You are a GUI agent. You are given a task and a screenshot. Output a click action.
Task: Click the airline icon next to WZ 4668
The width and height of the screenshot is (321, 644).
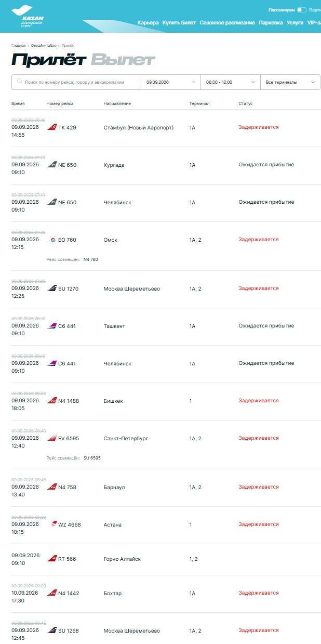pyautogui.click(x=51, y=524)
